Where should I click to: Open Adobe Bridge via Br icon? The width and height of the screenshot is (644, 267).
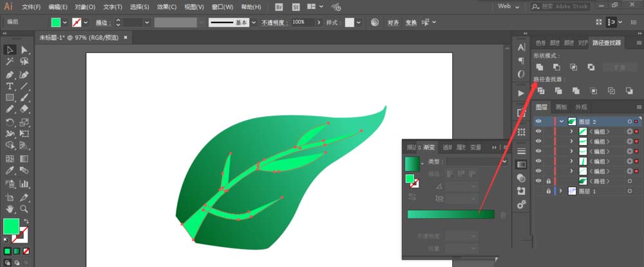pos(278,7)
